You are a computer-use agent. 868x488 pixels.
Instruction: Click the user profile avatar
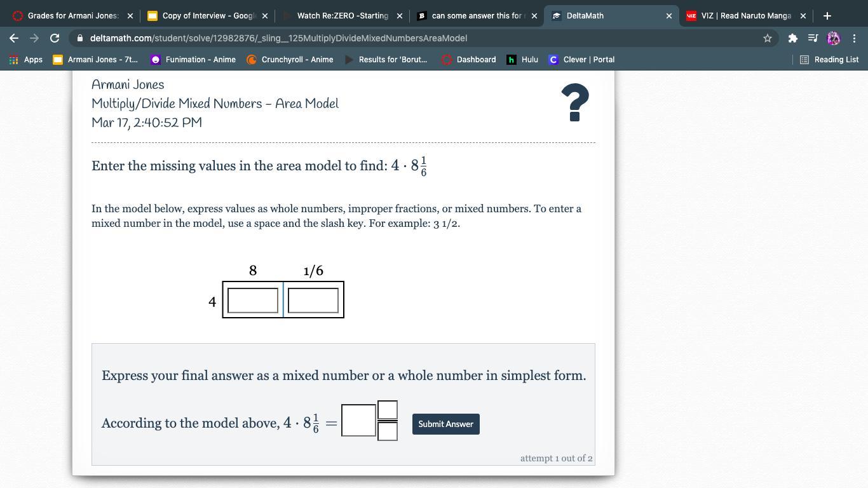point(834,38)
